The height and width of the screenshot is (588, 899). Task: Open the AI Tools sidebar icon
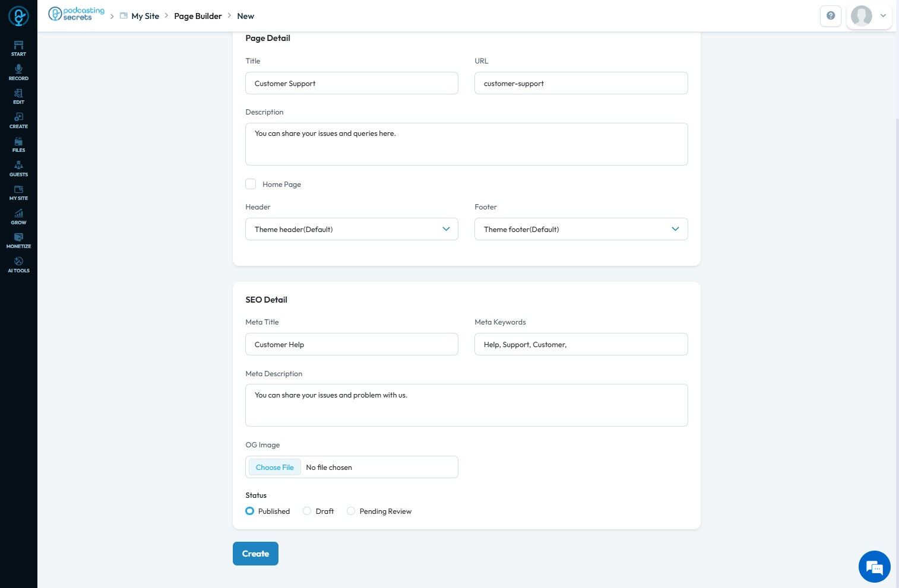tap(18, 265)
